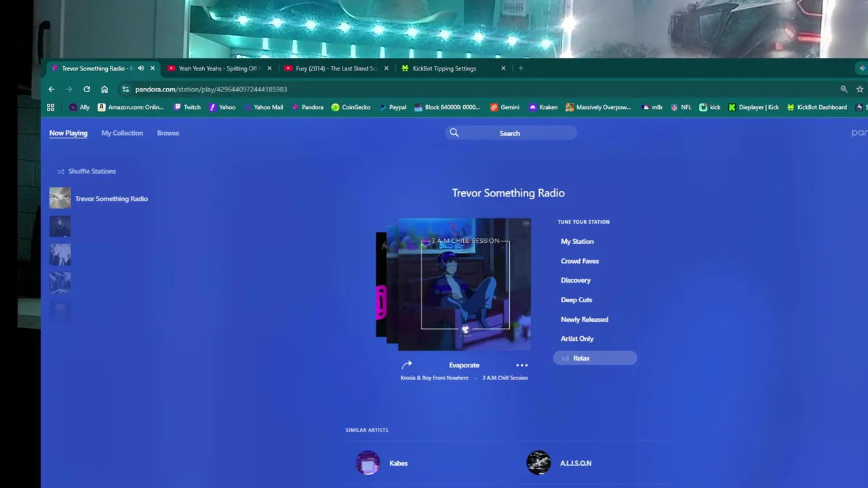Click the A.L.I.S.O.N artist avatar
The width and height of the screenshot is (868, 488).
pos(538,463)
